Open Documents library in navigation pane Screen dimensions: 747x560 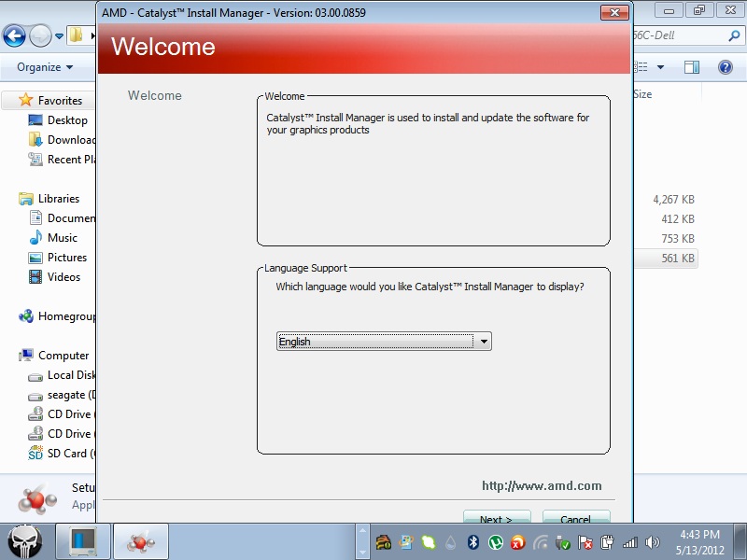(x=72, y=218)
